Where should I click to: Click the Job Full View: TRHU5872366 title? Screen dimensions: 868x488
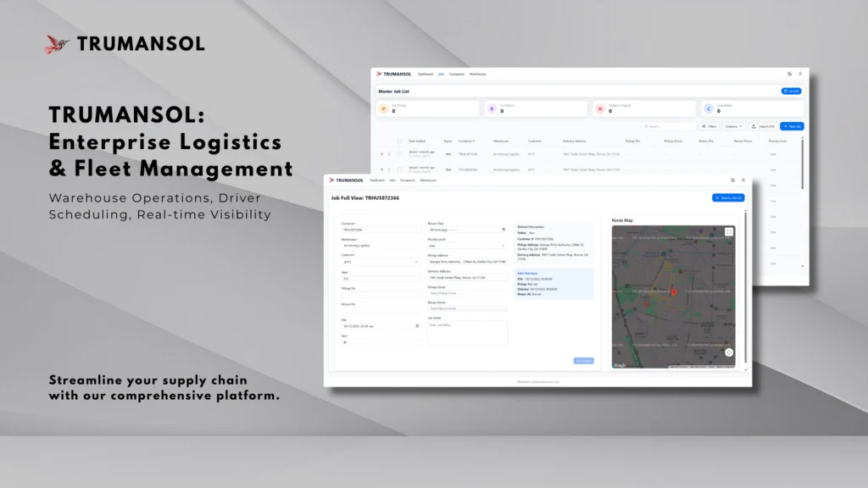tap(364, 197)
